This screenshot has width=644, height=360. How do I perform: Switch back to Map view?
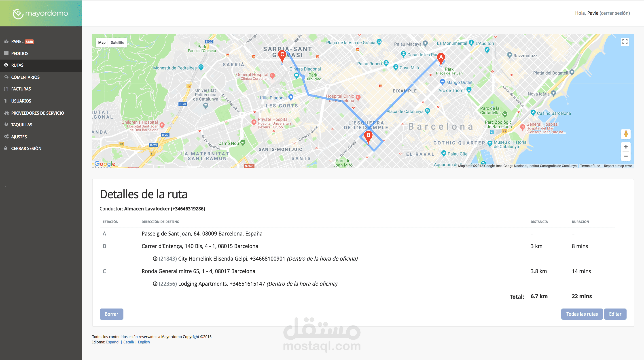click(x=102, y=43)
